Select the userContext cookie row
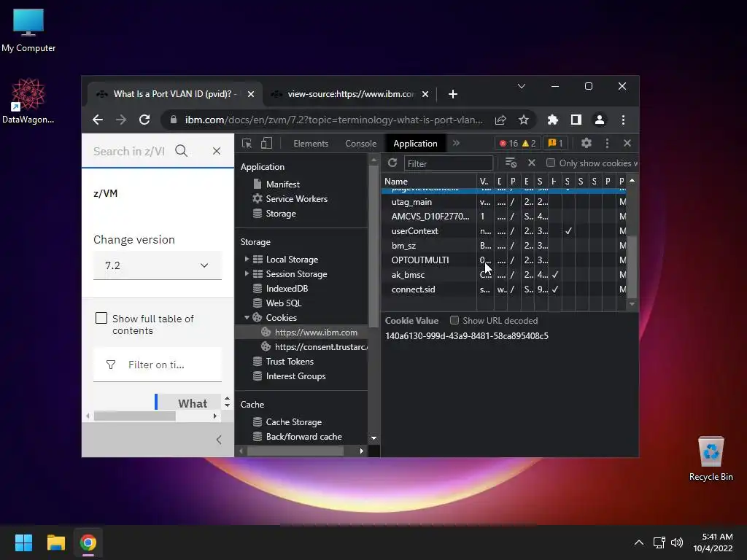747x560 pixels. tap(504, 230)
